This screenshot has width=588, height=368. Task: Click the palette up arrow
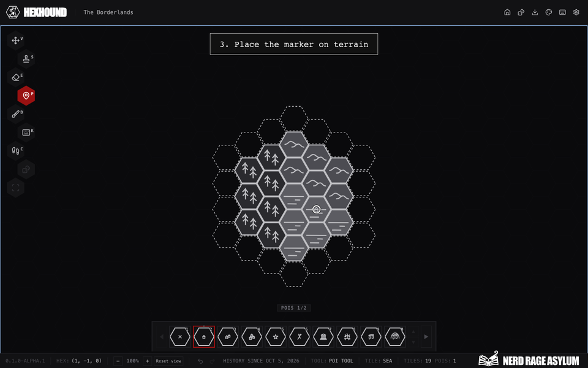click(413, 332)
